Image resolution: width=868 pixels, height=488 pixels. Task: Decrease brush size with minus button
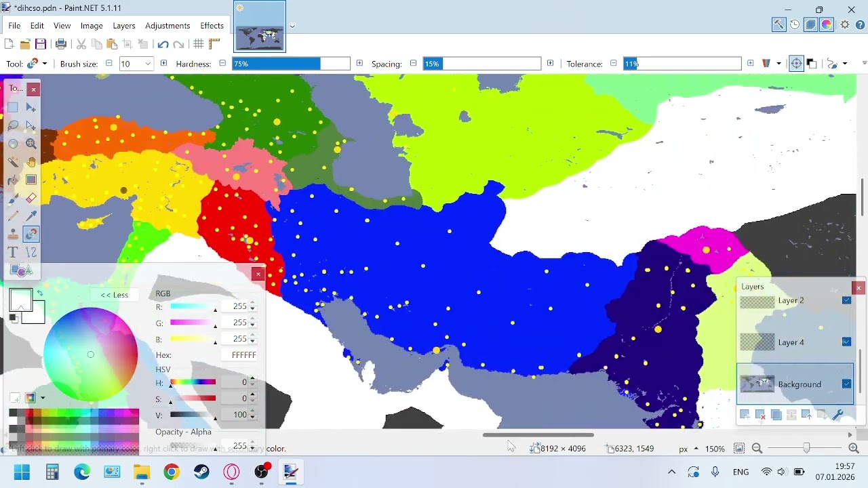108,64
